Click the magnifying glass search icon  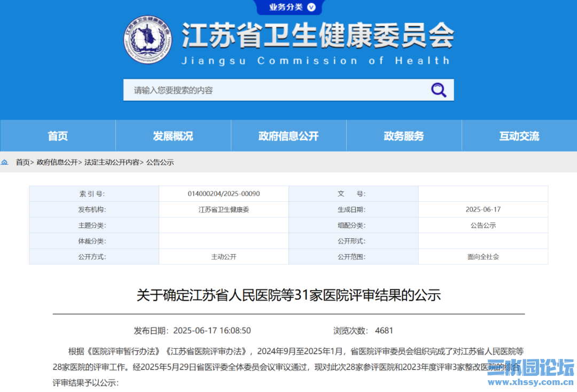[439, 90]
